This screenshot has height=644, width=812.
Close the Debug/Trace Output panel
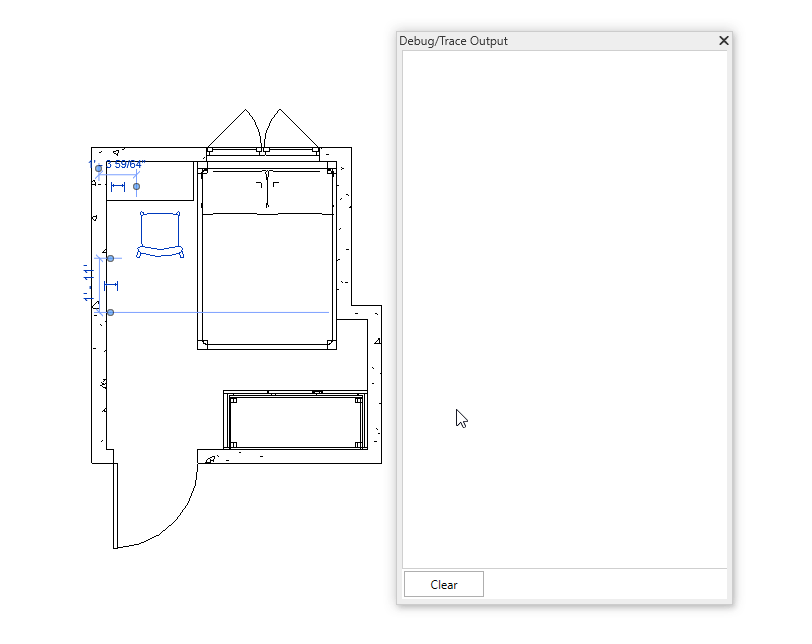tap(724, 41)
